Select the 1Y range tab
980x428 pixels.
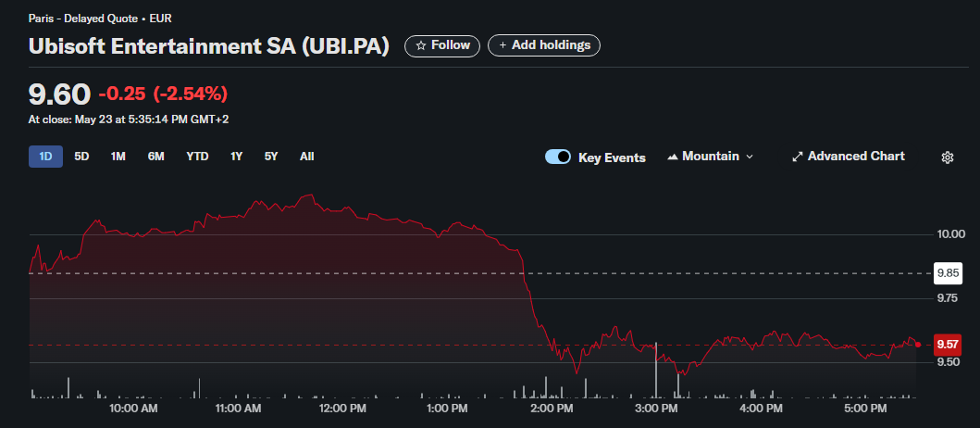click(236, 157)
